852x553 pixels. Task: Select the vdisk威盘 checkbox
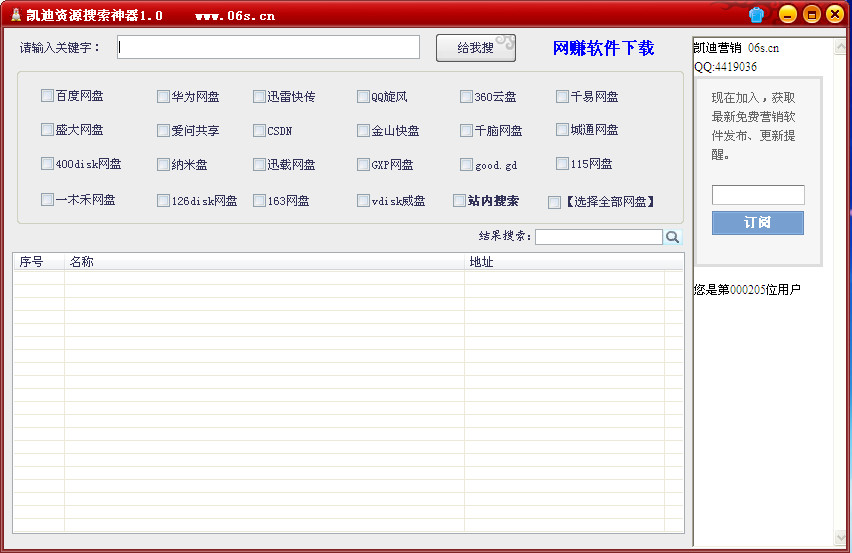363,200
